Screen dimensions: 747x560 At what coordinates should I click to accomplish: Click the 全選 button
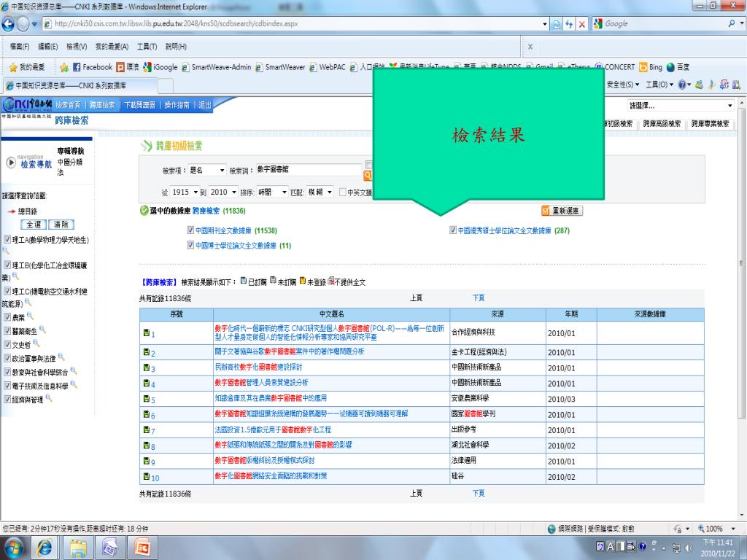point(34,225)
